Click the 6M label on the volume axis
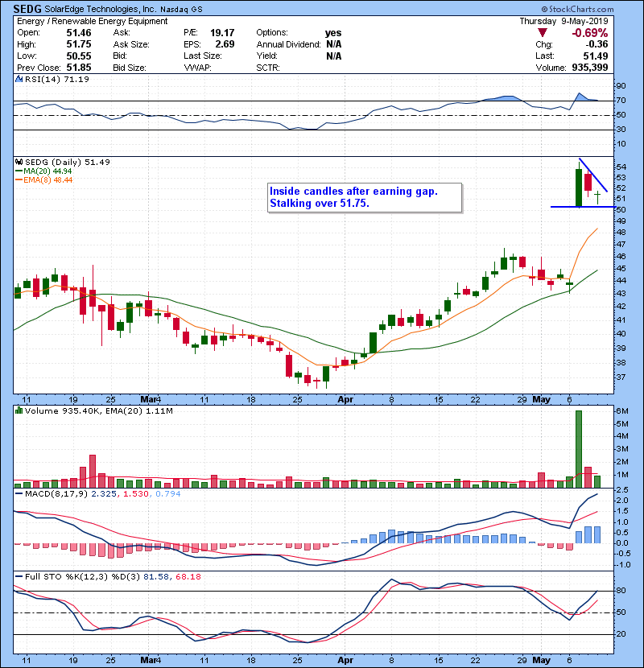The height and width of the screenshot is (668, 644). pos(621,411)
